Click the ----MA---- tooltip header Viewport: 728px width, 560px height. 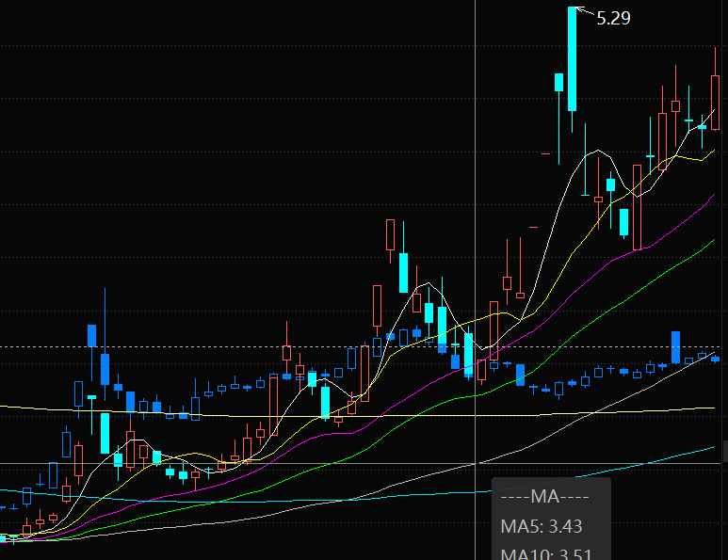tap(544, 496)
